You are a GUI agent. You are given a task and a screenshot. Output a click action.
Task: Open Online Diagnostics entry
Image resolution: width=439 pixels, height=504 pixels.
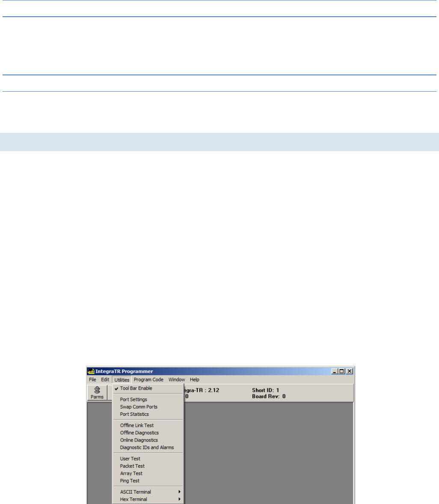(148, 440)
